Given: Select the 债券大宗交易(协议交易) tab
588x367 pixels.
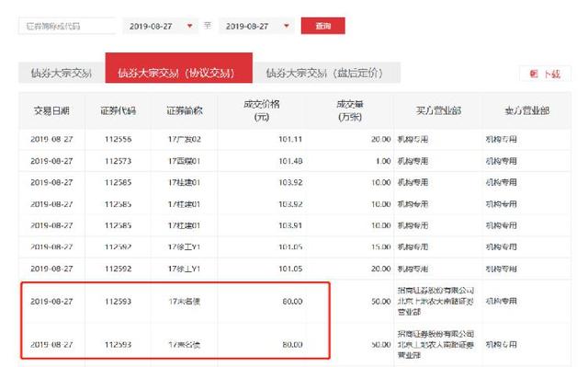Looking at the screenshot, I should (178, 68).
